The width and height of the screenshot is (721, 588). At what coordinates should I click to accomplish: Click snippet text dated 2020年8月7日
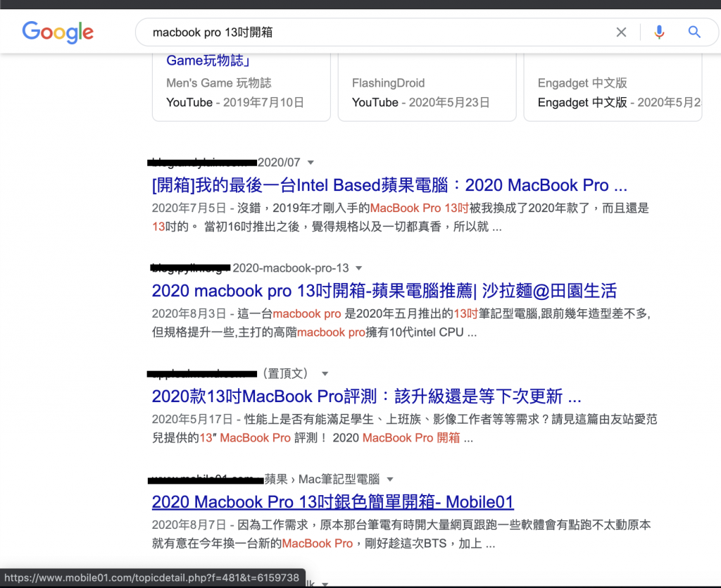pos(401,534)
